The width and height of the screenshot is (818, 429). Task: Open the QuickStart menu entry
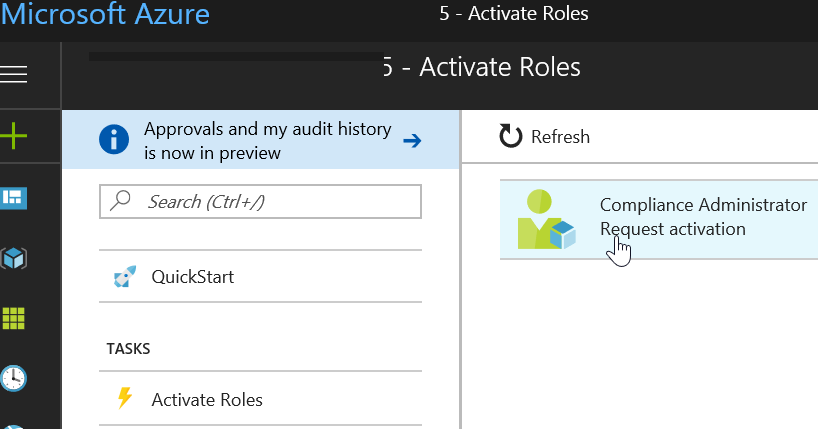click(x=193, y=276)
